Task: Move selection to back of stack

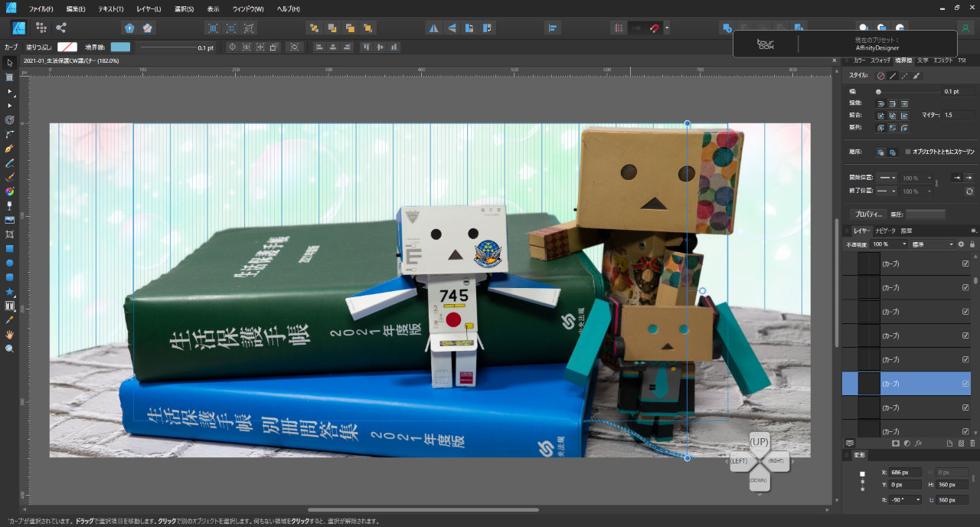Action: click(x=314, y=28)
